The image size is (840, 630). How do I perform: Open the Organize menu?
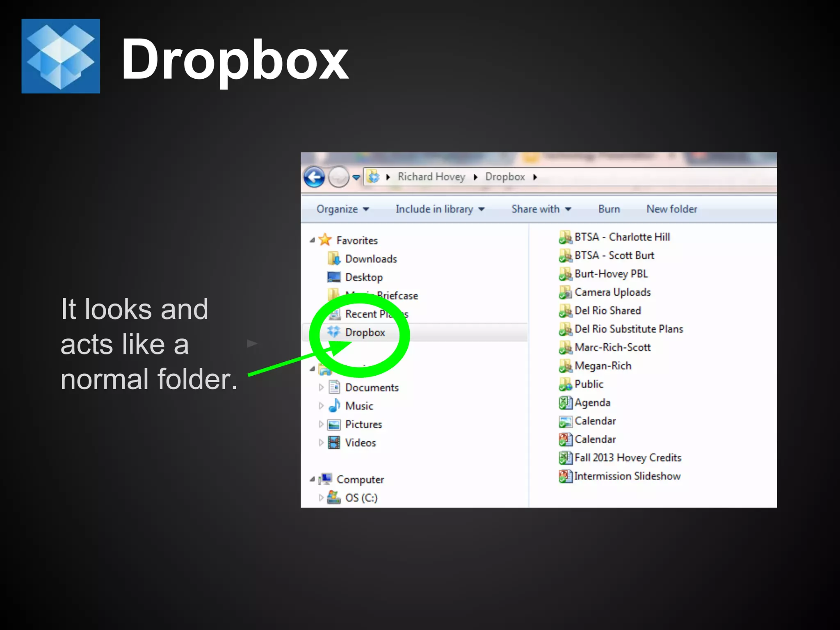point(342,209)
